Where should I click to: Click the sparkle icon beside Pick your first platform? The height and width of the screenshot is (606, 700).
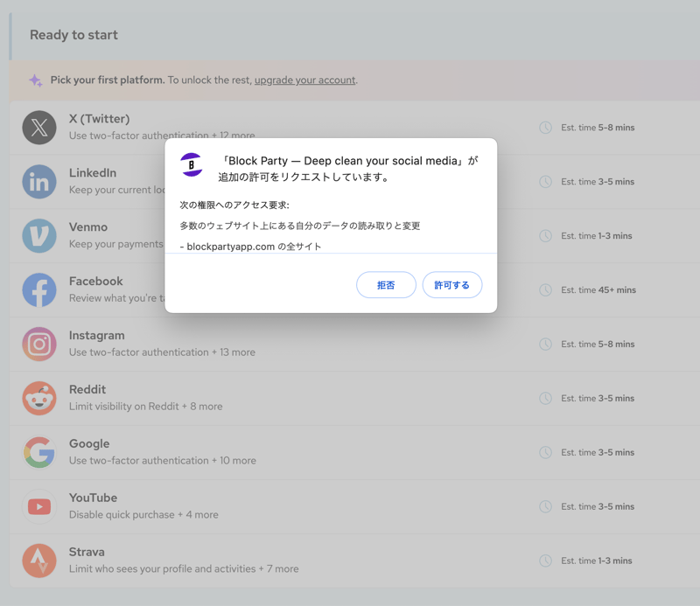pos(36,80)
